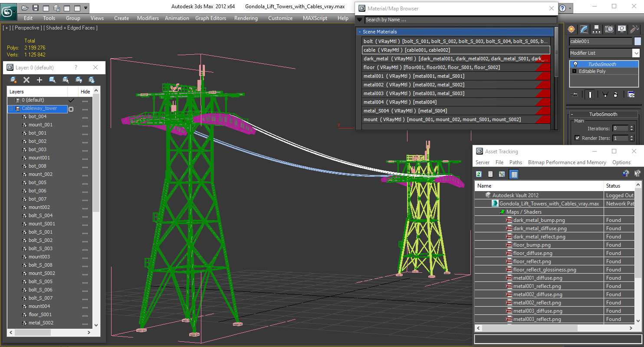The image size is (644, 347).
Task: Click Pin Stack icon below modifier stack
Action: 575,94
